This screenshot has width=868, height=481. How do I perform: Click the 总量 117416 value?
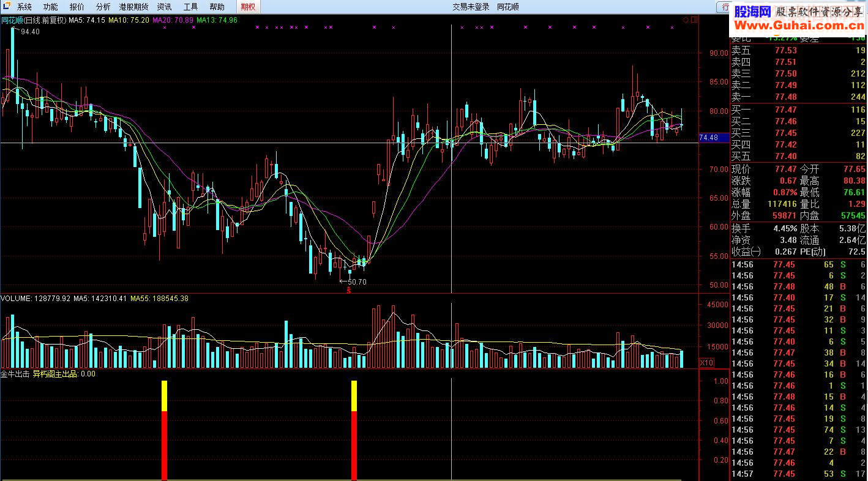click(x=781, y=204)
